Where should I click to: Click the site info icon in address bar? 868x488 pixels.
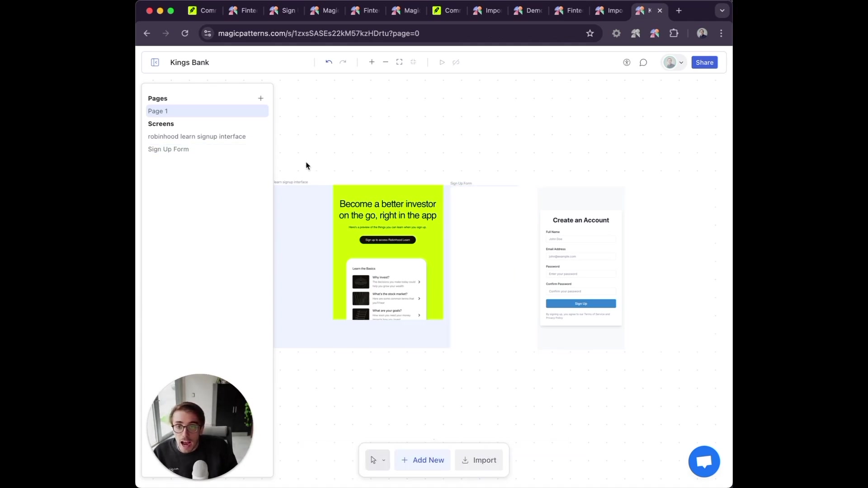pos(208,33)
